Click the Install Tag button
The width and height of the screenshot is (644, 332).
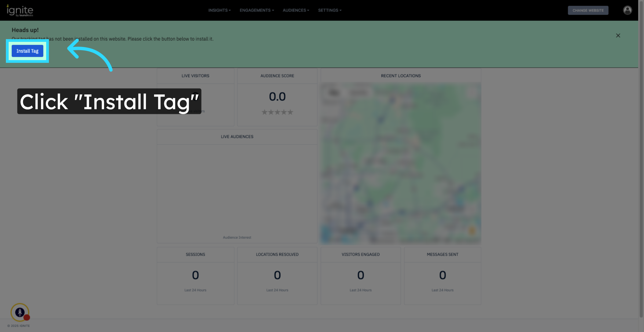pos(27,51)
